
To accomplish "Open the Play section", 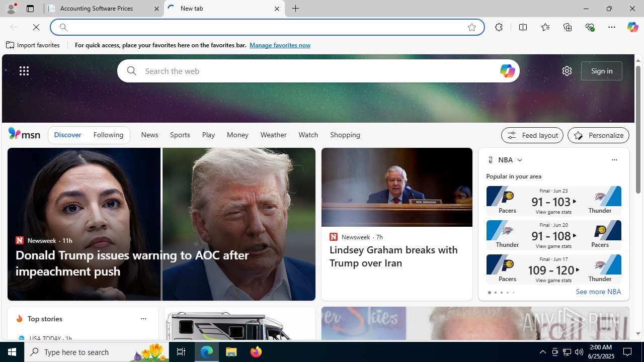I will coord(208,135).
